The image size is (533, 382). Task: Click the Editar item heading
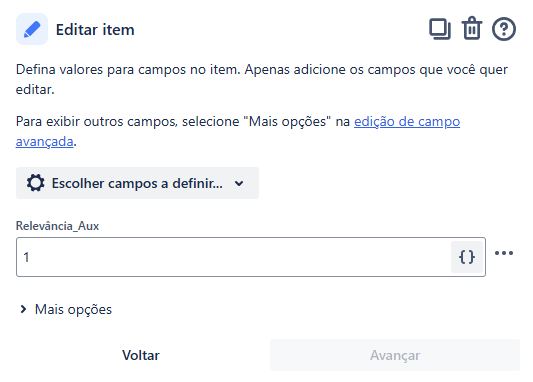[x=95, y=30]
